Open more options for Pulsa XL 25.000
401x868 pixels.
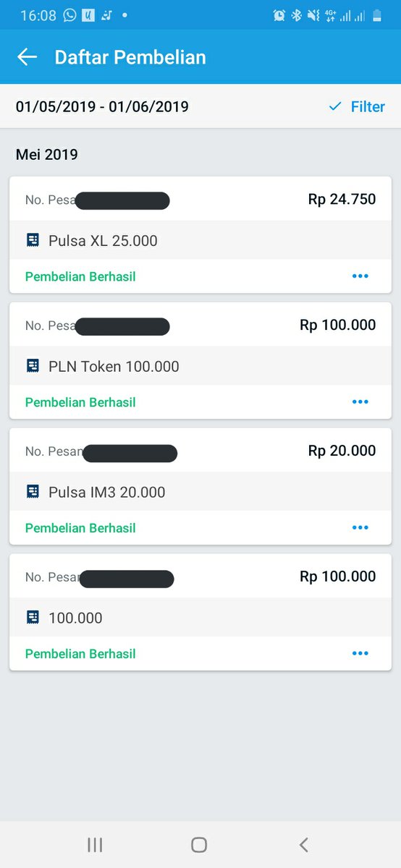pyautogui.click(x=360, y=276)
